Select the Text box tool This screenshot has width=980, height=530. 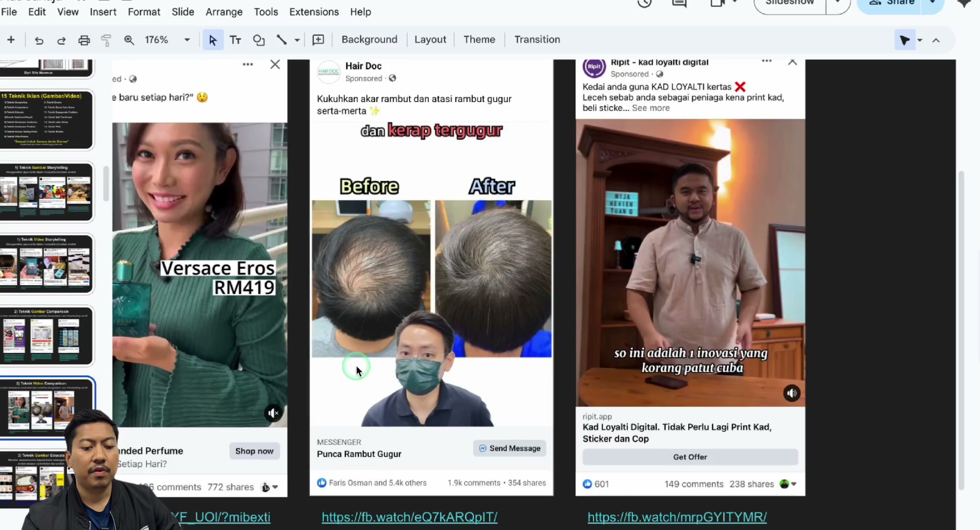coord(235,40)
